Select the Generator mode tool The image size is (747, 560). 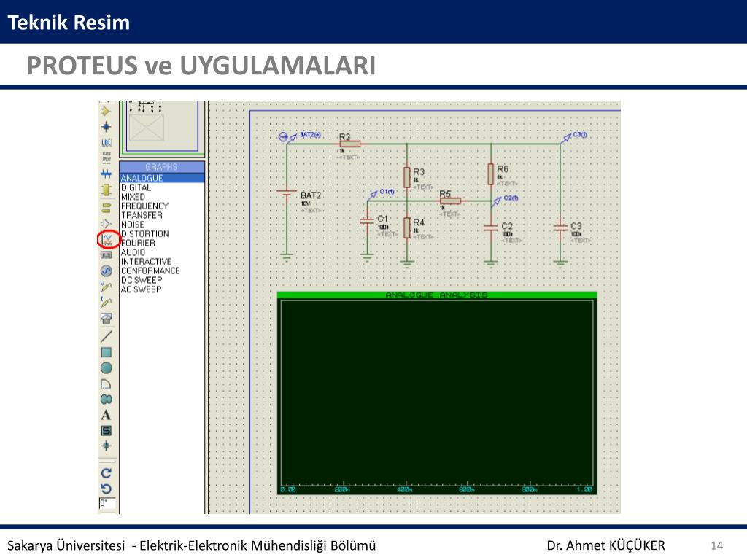point(106,271)
